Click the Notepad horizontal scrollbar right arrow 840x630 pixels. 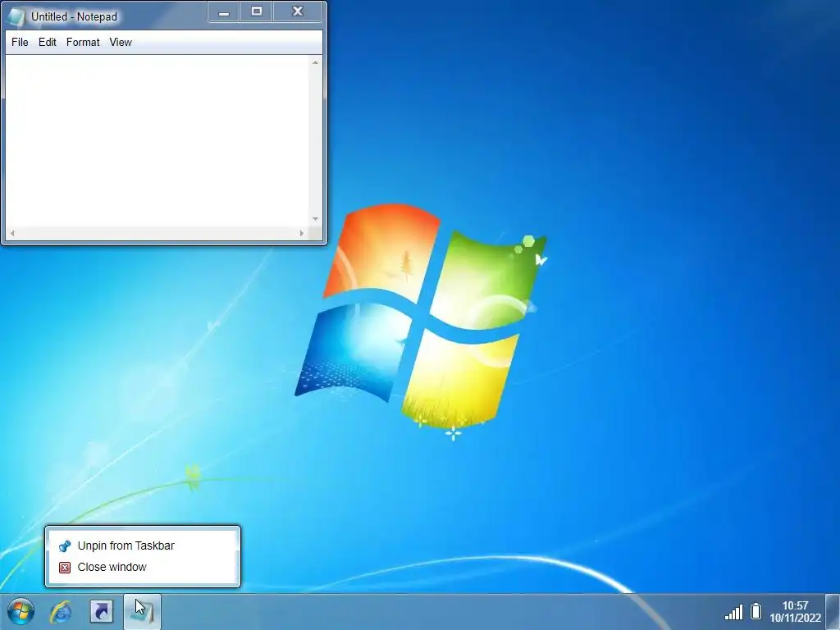302,233
